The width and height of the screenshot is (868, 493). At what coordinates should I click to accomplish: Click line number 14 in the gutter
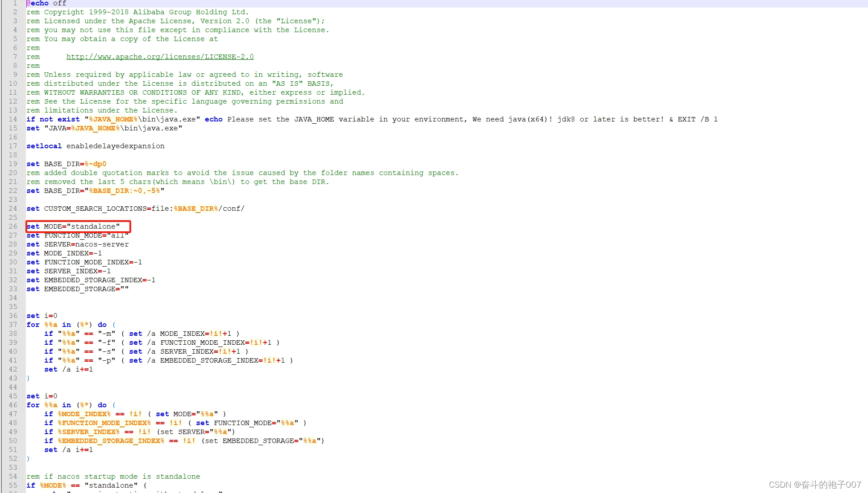[x=12, y=119]
